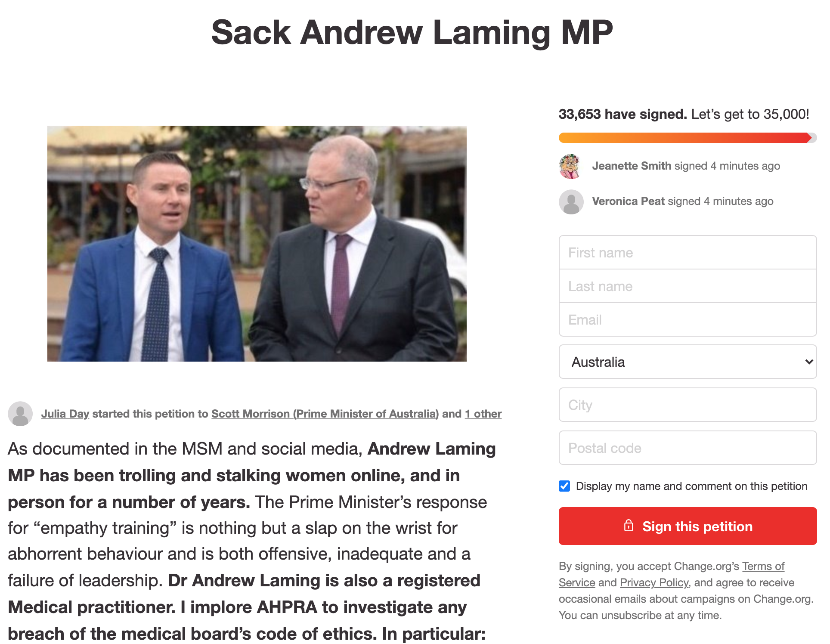Click the lock icon on the Sign button
Image resolution: width=830 pixels, height=644 pixels.
(x=629, y=526)
